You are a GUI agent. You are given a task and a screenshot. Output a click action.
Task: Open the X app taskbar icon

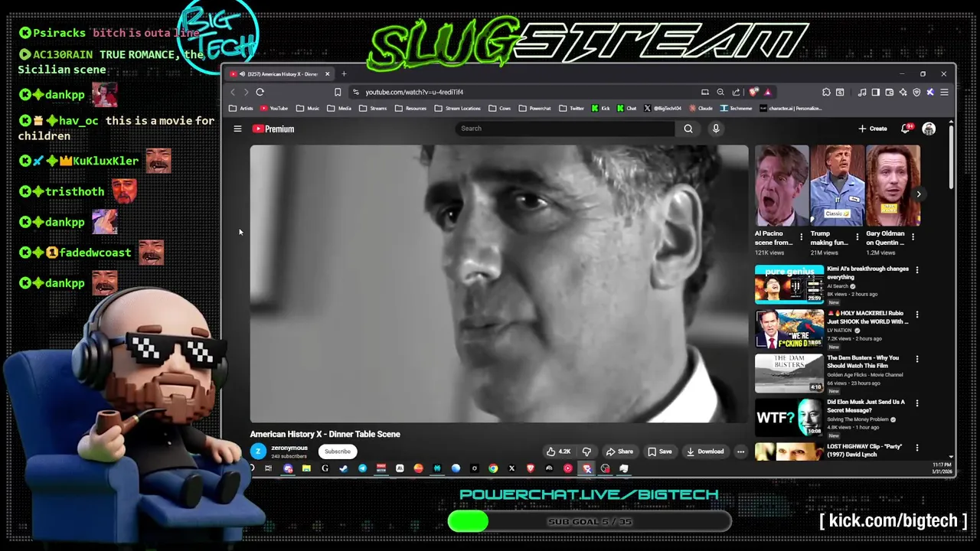click(511, 468)
